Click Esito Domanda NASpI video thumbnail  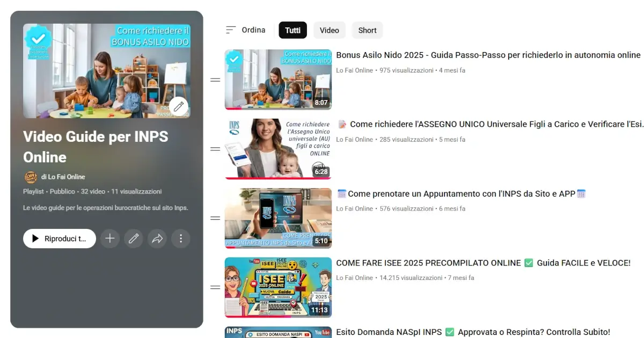[x=278, y=332]
